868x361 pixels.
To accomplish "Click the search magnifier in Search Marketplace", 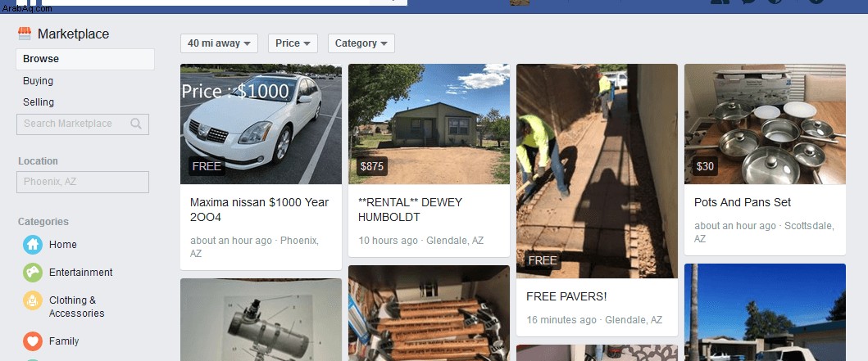I will coord(135,124).
